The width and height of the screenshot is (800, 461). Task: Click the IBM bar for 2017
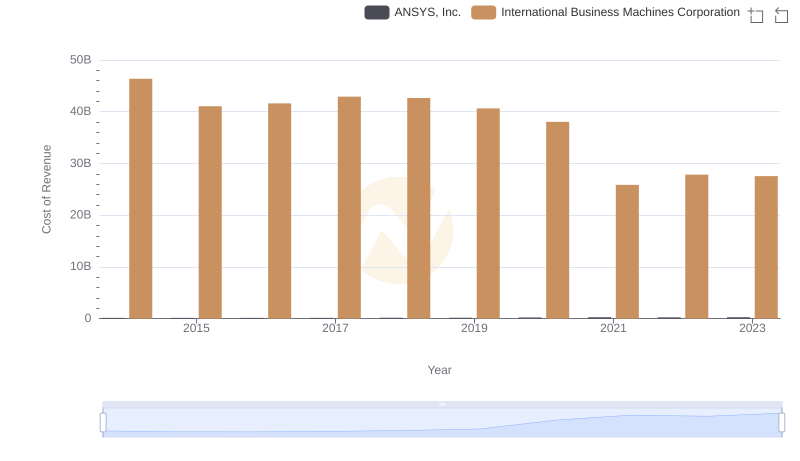(349, 208)
